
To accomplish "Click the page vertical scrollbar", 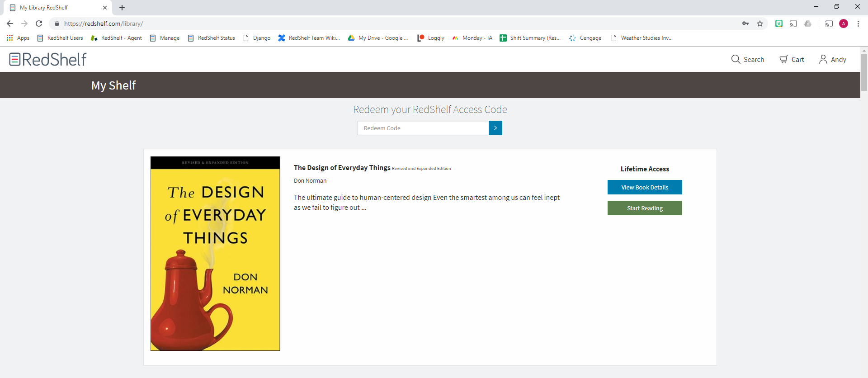I will click(x=864, y=72).
